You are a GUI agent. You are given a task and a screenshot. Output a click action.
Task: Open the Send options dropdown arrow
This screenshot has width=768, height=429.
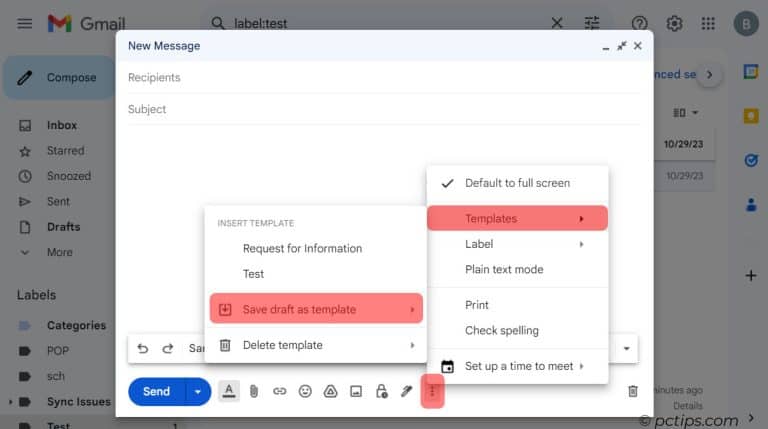pyautogui.click(x=198, y=391)
